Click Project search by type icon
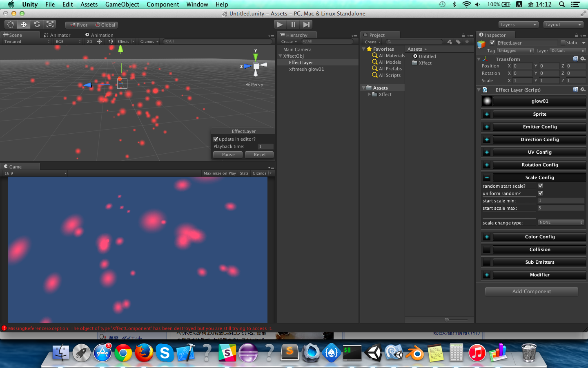 point(450,42)
